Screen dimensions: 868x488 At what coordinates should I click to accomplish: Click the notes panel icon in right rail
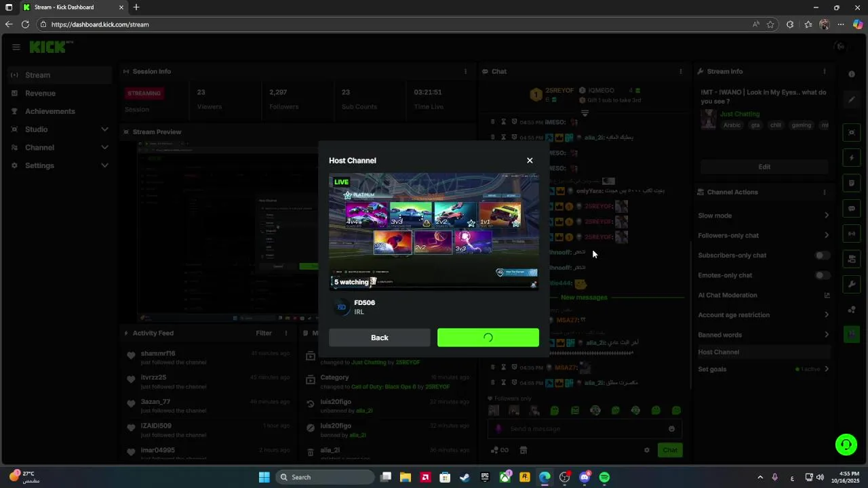(x=852, y=183)
